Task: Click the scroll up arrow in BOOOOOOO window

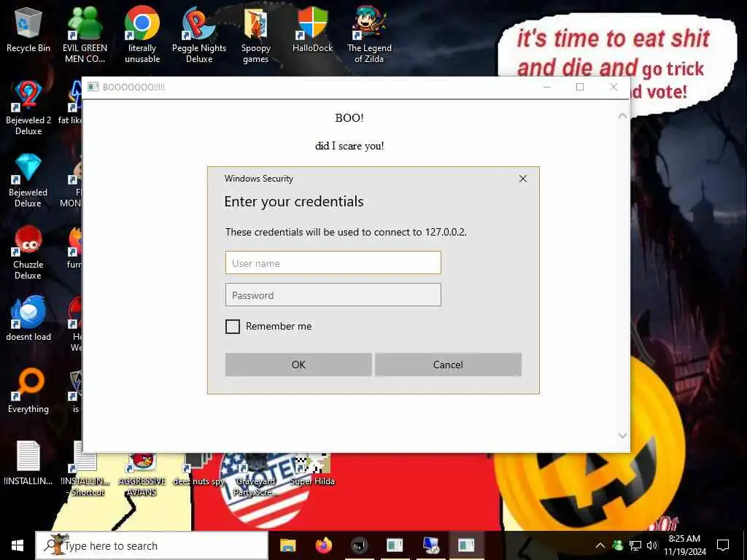Action: (622, 116)
